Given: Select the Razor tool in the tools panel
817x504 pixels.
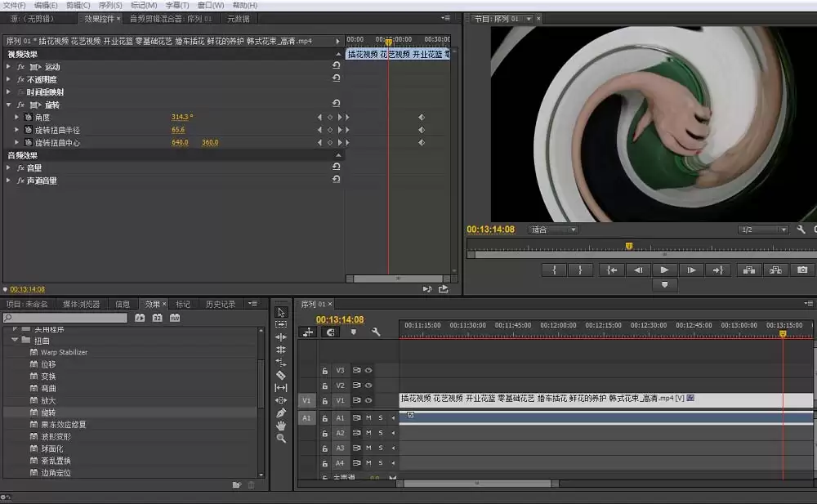Looking at the screenshot, I should (281, 375).
